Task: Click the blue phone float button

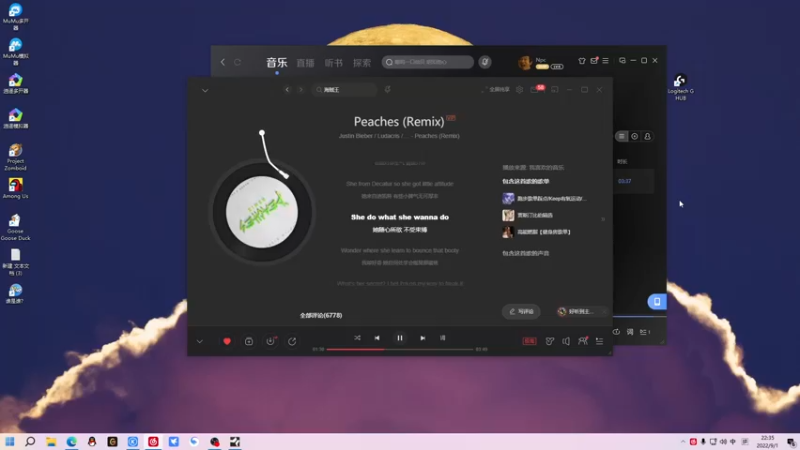Action: pos(657,302)
